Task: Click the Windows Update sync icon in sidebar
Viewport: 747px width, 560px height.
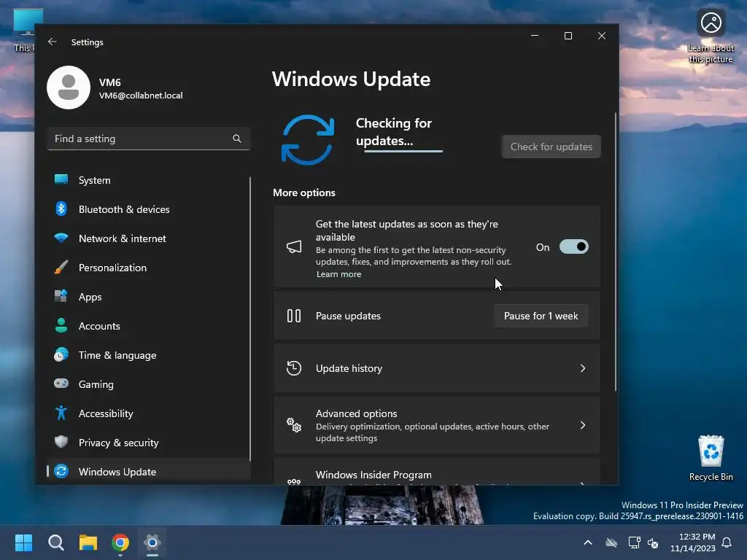Action: point(61,471)
